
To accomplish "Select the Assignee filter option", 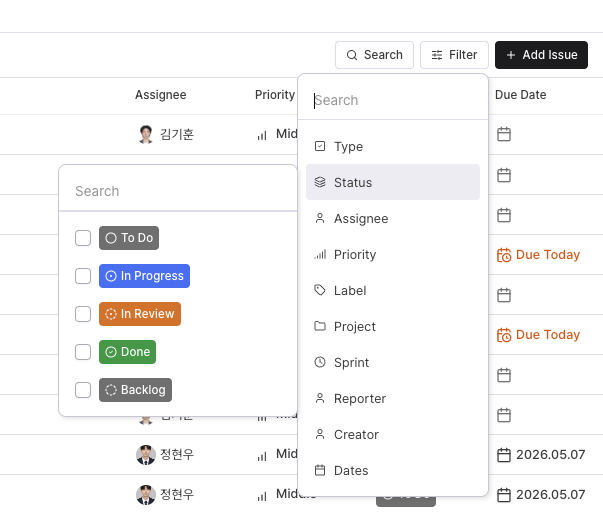I will (x=393, y=218).
